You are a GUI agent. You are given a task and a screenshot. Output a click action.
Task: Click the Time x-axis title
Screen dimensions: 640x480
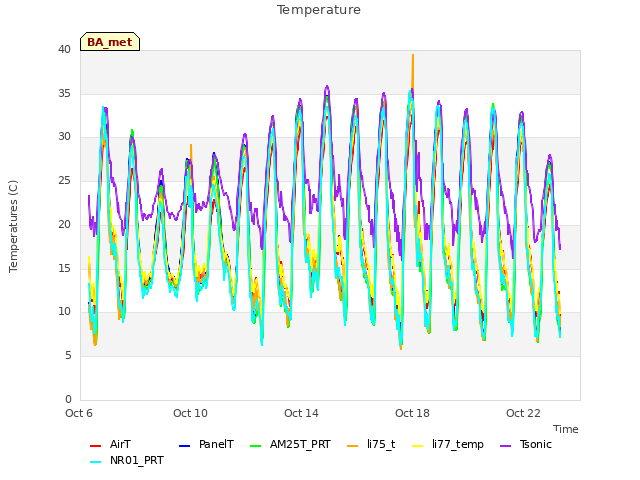point(565,429)
